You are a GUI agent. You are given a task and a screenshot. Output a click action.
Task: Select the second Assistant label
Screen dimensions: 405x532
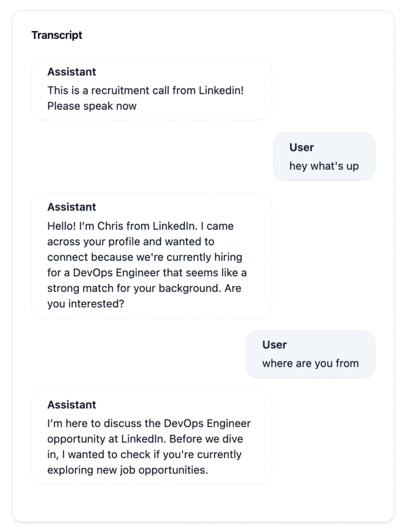pos(72,207)
